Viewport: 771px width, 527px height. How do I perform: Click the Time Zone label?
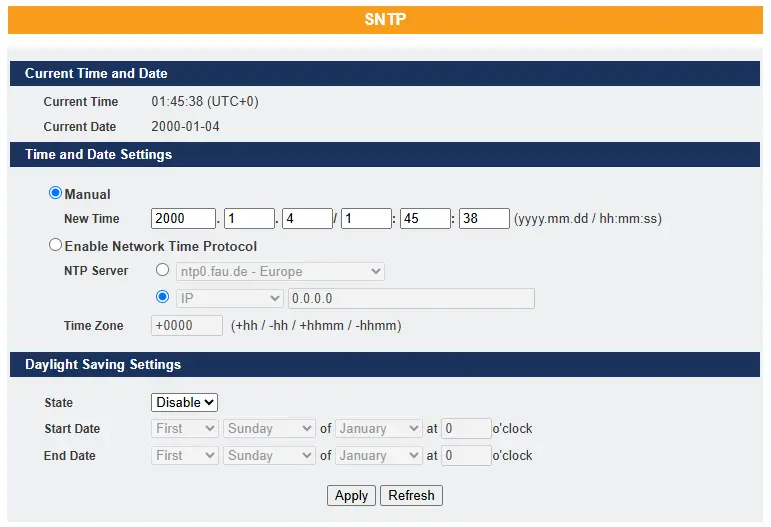point(93,325)
